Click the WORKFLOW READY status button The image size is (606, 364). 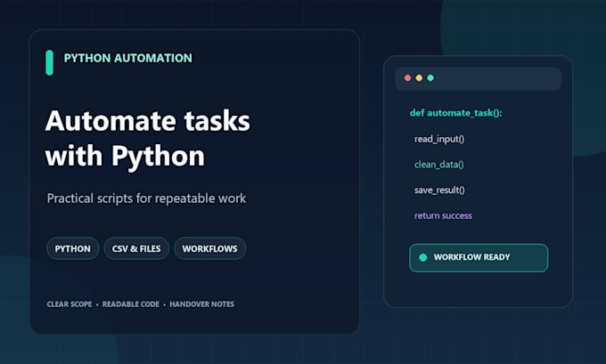tap(479, 258)
